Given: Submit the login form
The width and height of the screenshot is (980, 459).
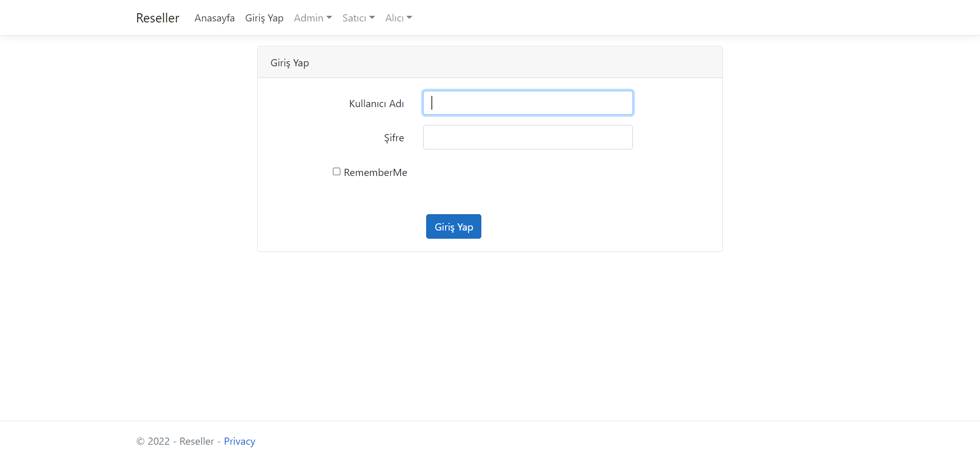Looking at the screenshot, I should [x=453, y=226].
